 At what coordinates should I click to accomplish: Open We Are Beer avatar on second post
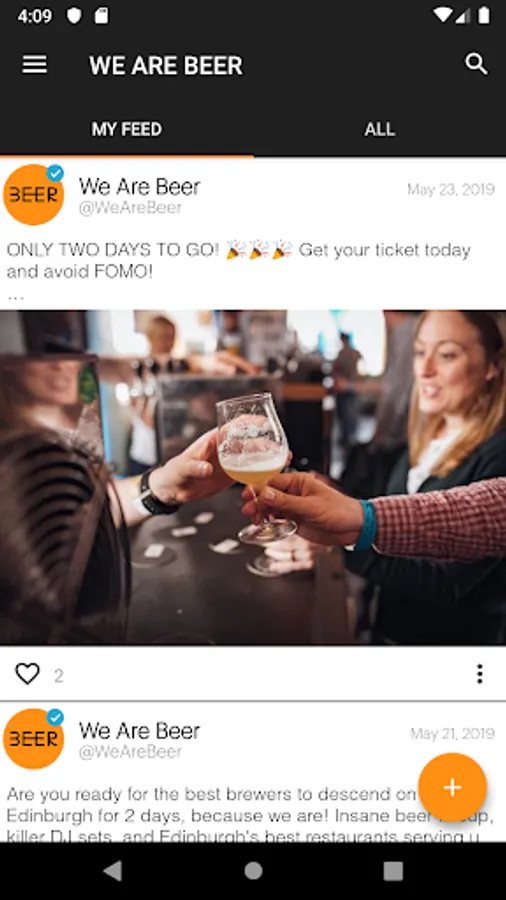click(33, 739)
